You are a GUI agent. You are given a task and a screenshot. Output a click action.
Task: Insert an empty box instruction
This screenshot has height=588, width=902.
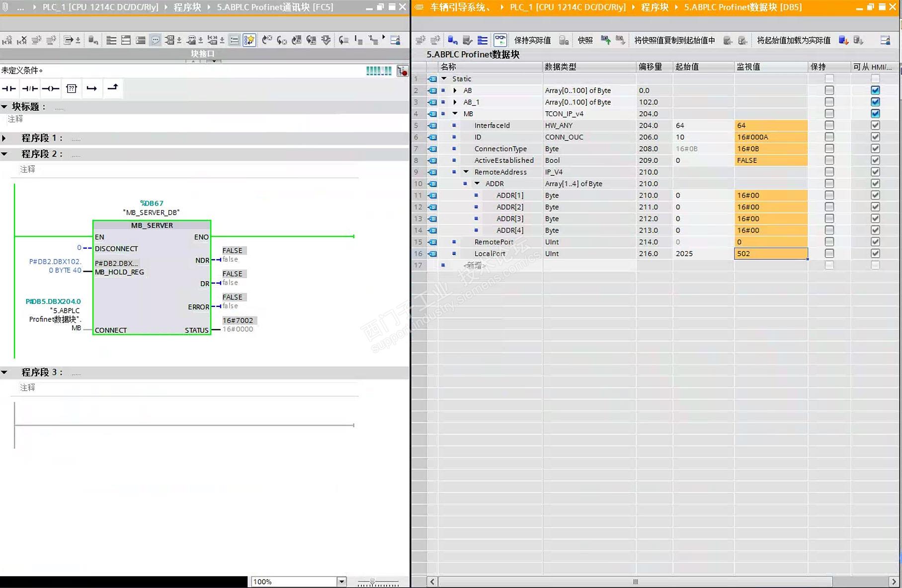(x=72, y=88)
